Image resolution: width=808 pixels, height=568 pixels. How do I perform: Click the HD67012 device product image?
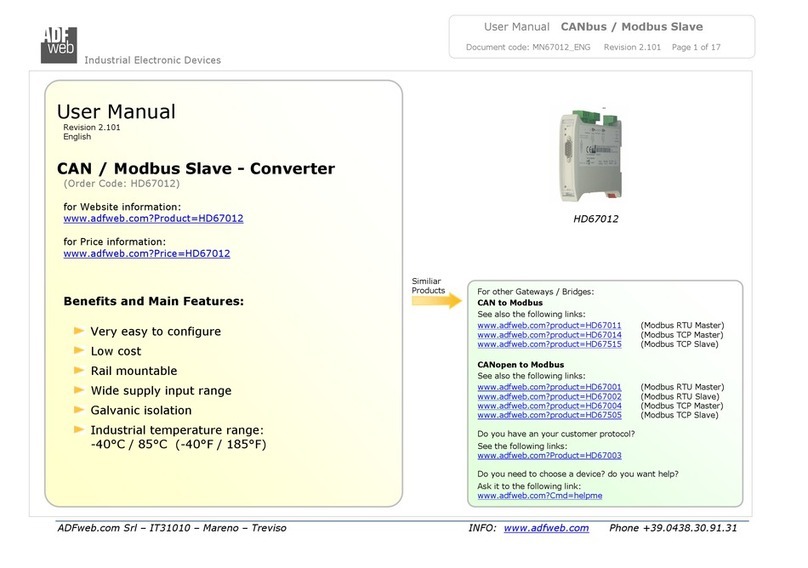point(591,155)
